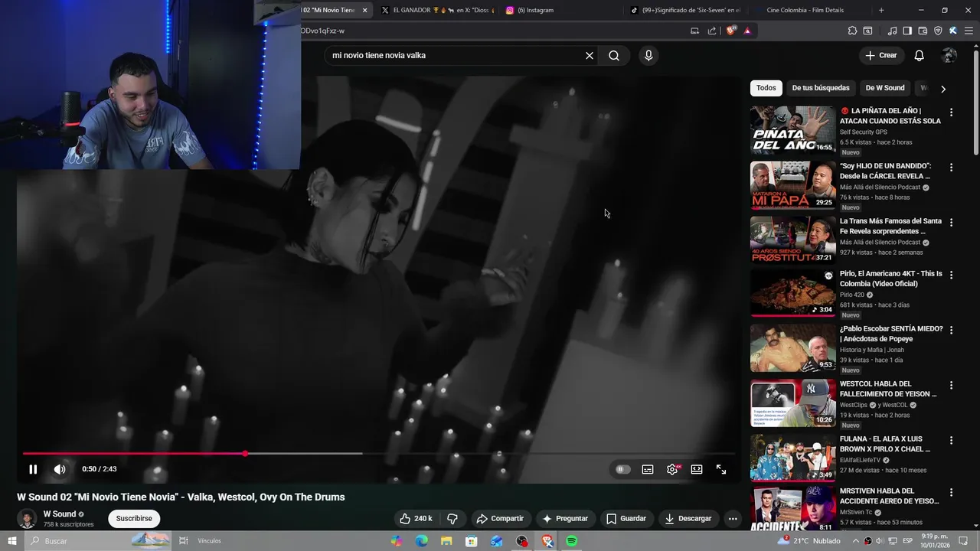Select the De tus búsquedas chip
This screenshot has height=551, width=980.
pyautogui.click(x=821, y=88)
